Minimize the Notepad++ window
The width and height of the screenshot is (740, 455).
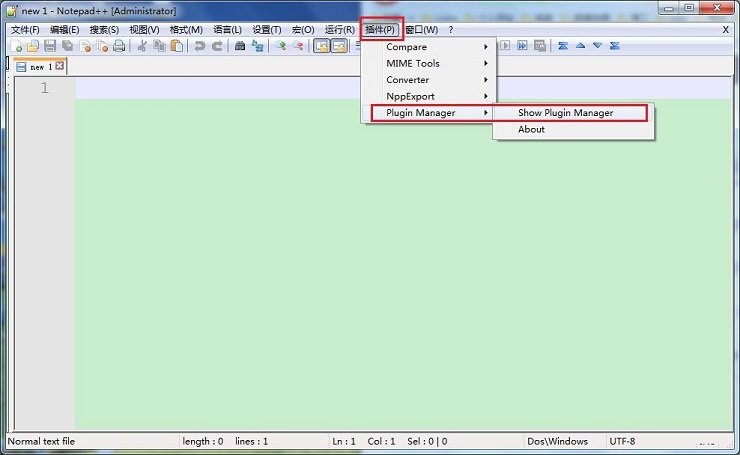(x=669, y=8)
